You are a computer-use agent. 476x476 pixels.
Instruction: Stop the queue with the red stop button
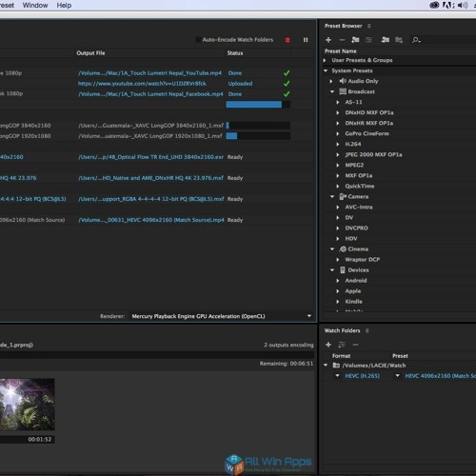point(288,40)
